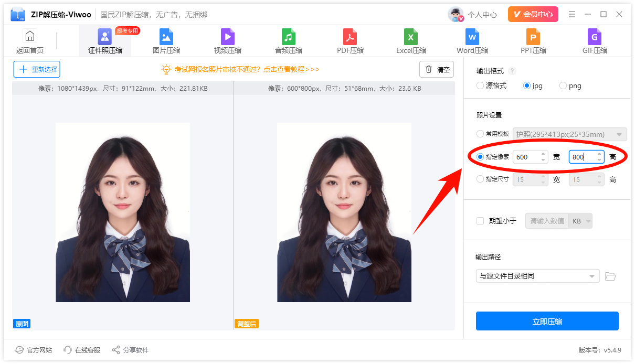Decrease the pixel width value of 600
The image size is (635, 364).
tap(543, 160)
